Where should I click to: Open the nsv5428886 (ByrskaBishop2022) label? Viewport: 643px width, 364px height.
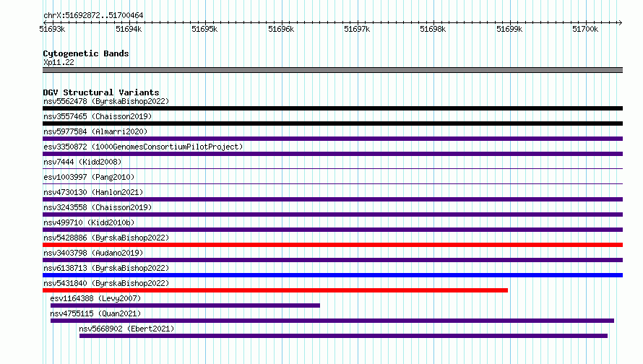pos(106,238)
